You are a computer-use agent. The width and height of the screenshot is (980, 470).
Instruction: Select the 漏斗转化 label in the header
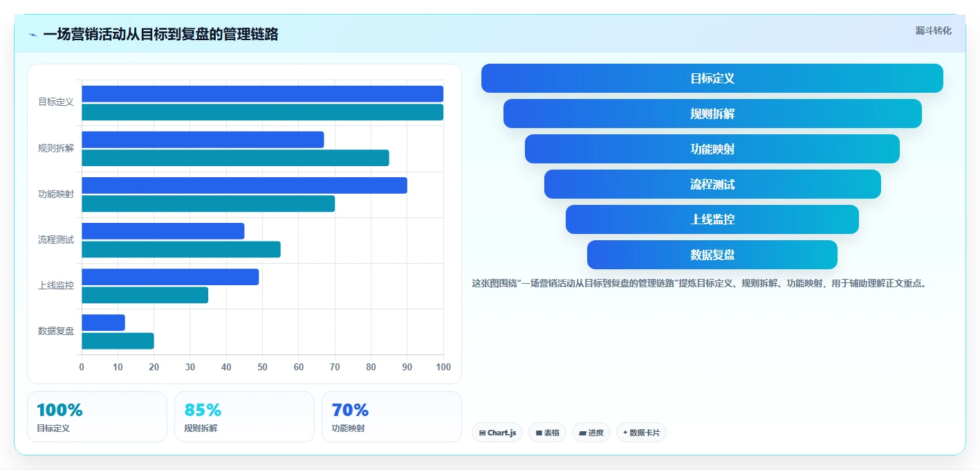click(x=933, y=30)
